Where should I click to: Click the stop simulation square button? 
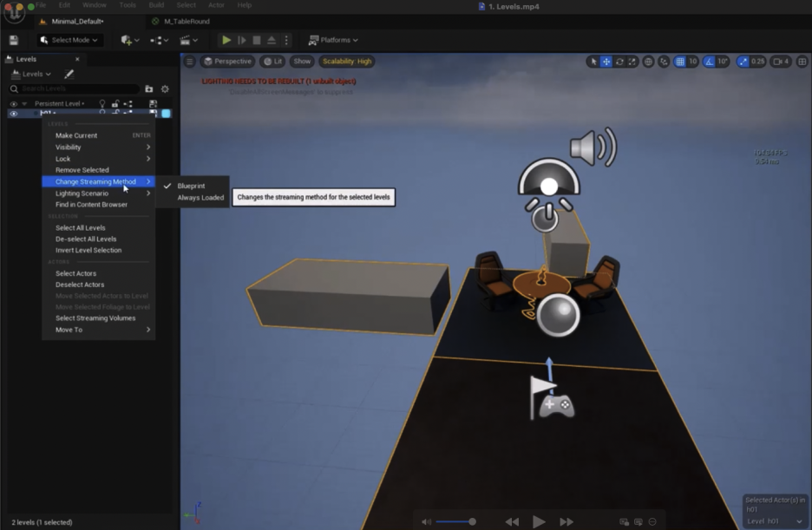pos(256,40)
